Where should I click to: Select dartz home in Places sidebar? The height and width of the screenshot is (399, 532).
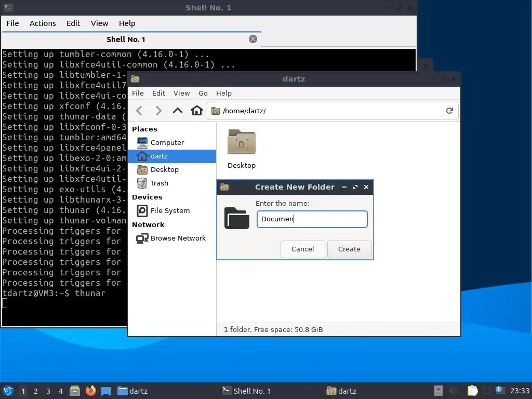point(172,156)
